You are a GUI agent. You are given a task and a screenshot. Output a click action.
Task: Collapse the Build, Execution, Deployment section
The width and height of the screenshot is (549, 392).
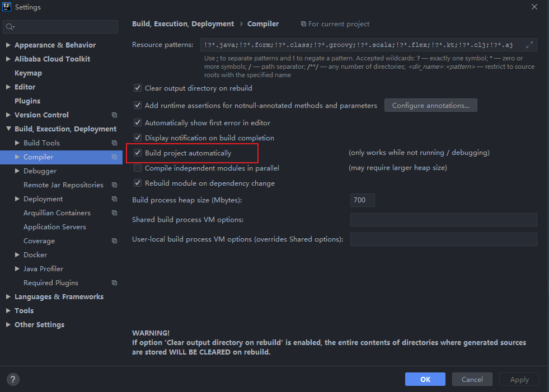pyautogui.click(x=8, y=129)
